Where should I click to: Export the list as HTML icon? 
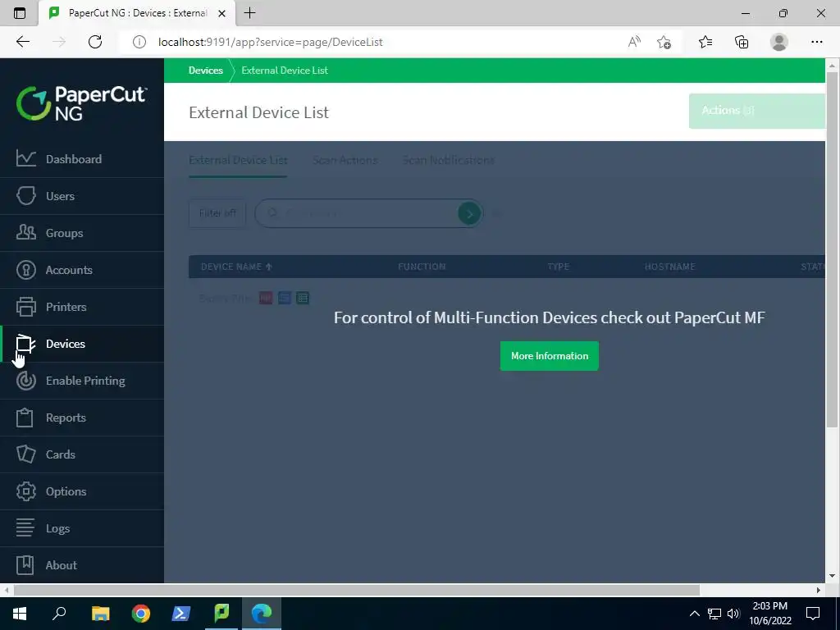285,298
